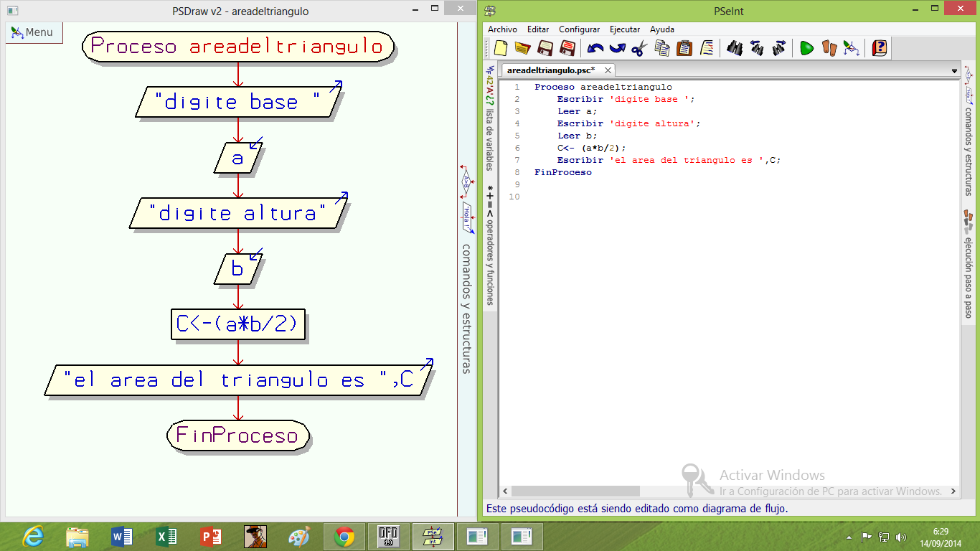Select the Proceso areadeltriangulo flowchart node

click(238, 47)
